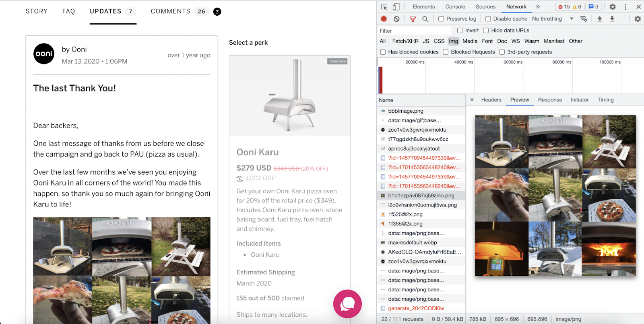Filter requests by Manifest
This screenshot has width=644, height=324.
pos(554,41)
